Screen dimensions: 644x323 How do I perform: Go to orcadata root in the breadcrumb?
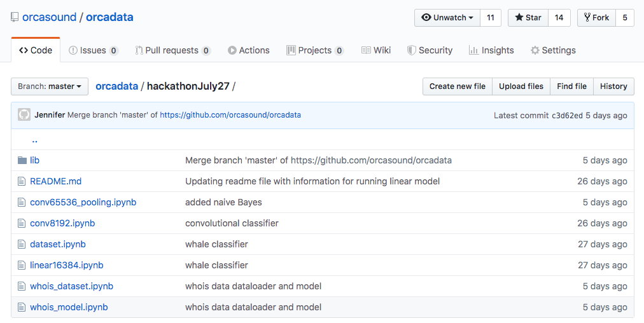pos(116,86)
